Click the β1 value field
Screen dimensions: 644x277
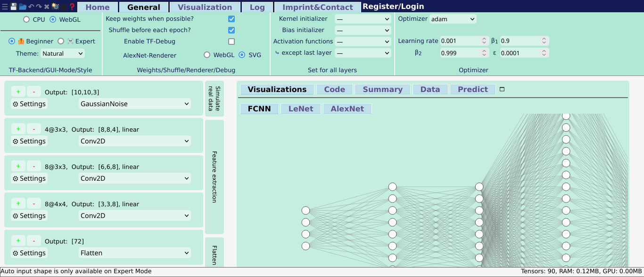coord(524,41)
